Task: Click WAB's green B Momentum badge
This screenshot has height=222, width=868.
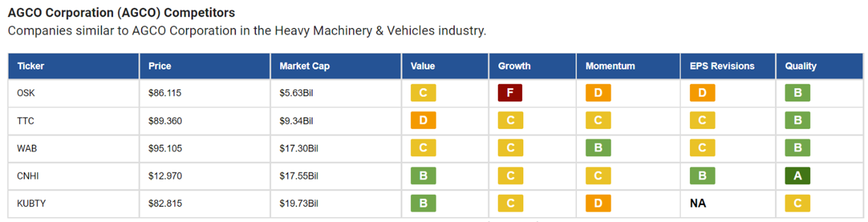Action: (598, 148)
